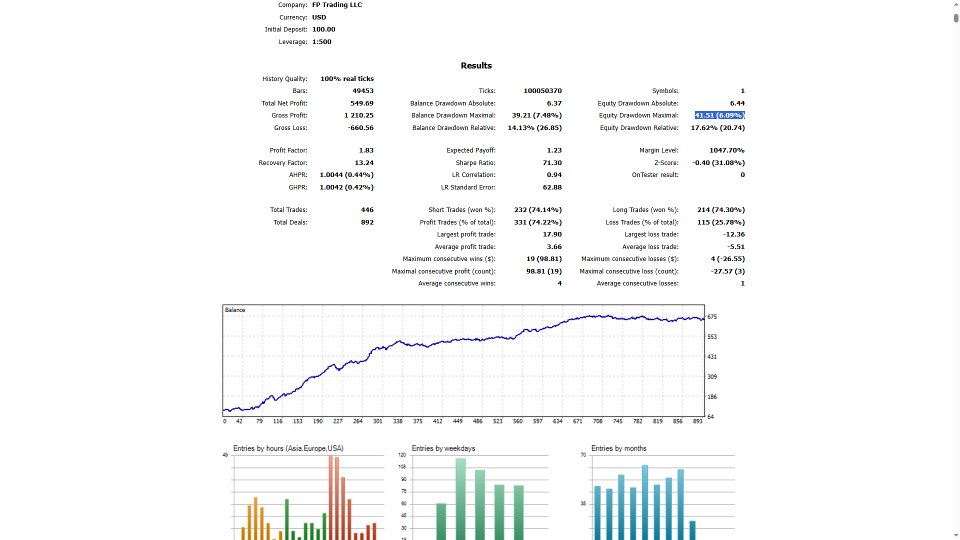Click the LR Standard Error value 62.88
960x540 pixels.
pyautogui.click(x=552, y=187)
